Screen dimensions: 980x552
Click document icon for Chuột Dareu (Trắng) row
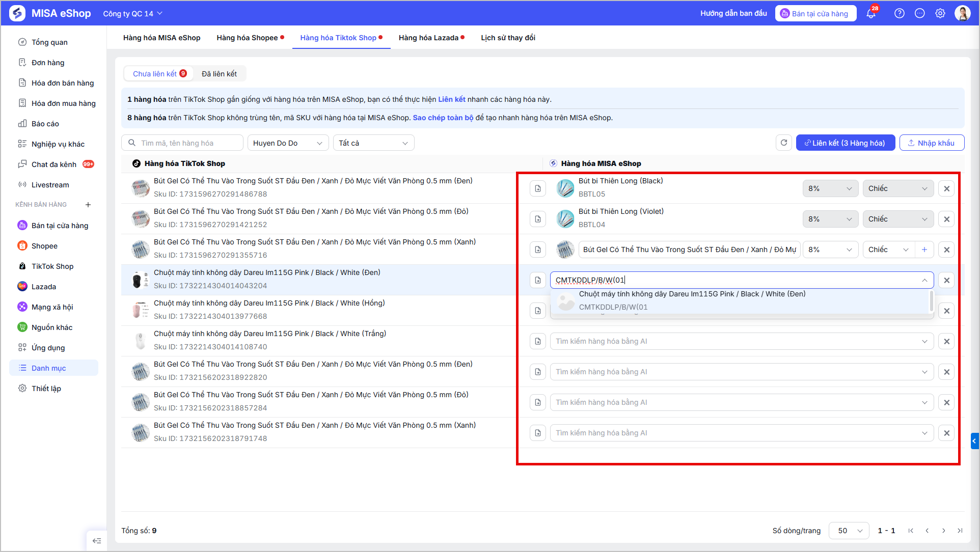pos(538,342)
